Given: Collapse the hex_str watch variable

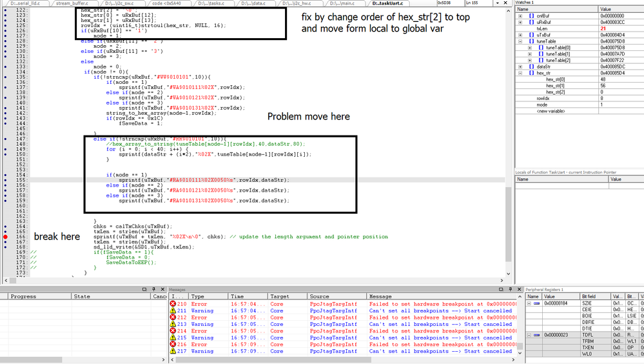Looking at the screenshot, I should (520, 73).
